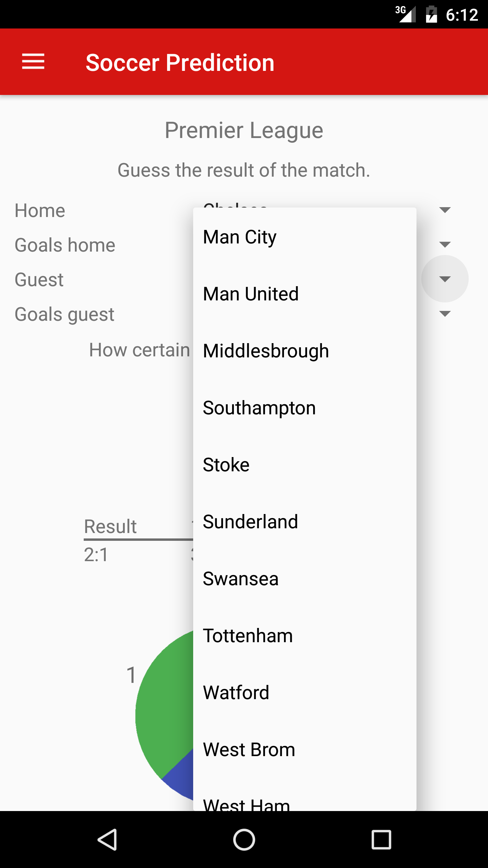This screenshot has height=868, width=488.
Task: Pick Swansea from the list
Action: pos(304,578)
